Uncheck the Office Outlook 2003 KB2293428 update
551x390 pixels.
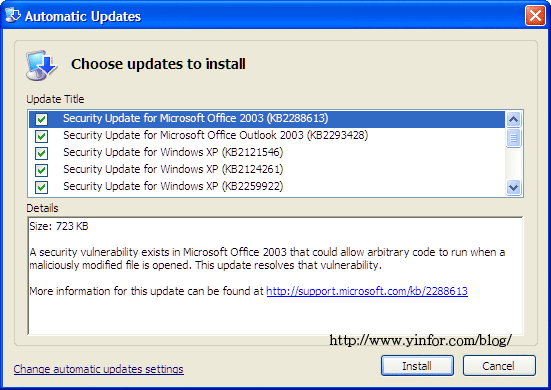41,136
